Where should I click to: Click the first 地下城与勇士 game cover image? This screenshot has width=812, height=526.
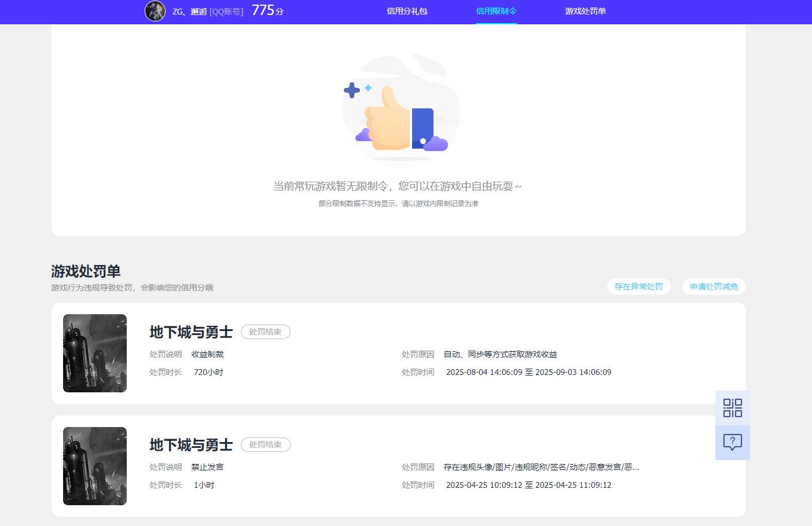click(x=94, y=353)
